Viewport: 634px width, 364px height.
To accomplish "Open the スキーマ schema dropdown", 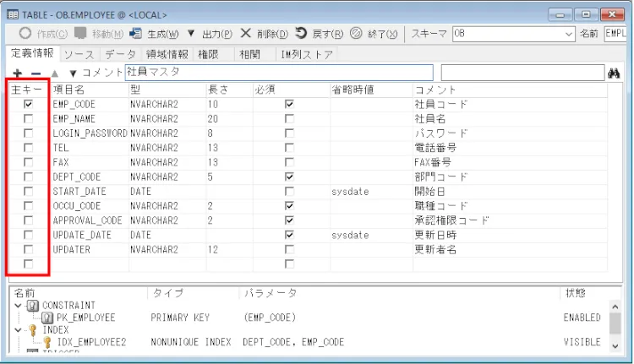I will tap(569, 35).
